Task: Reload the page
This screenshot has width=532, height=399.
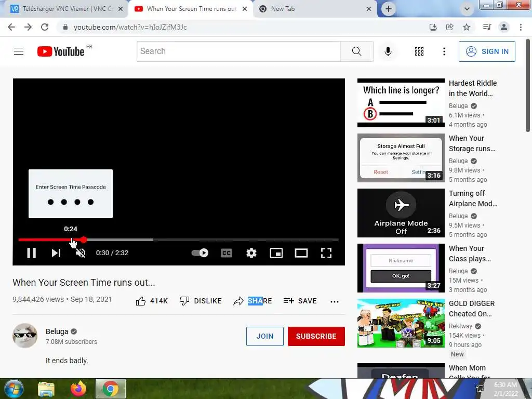Action: pyautogui.click(x=45, y=27)
